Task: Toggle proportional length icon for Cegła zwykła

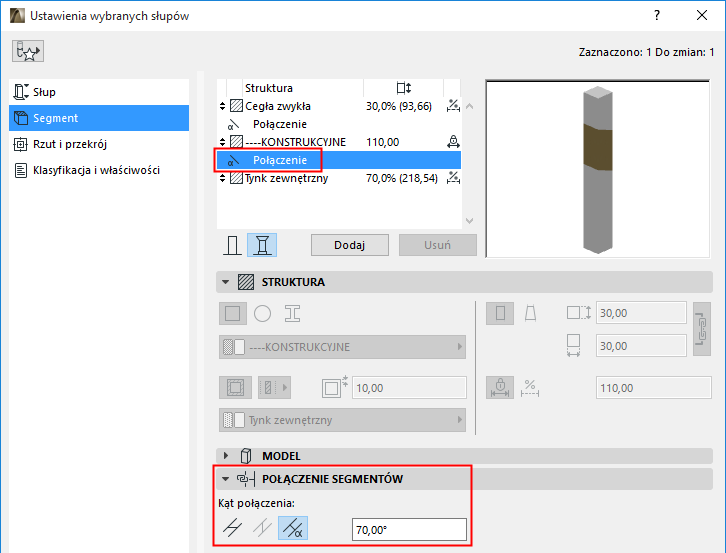Action: tap(453, 106)
